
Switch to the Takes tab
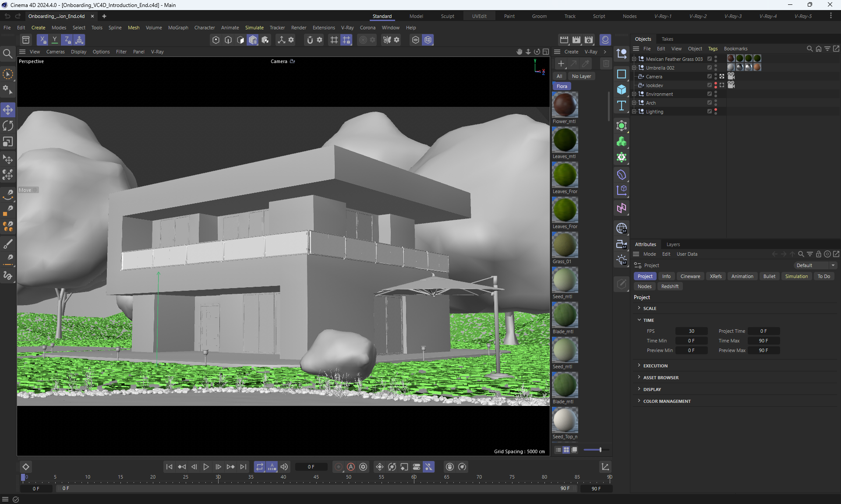coord(667,39)
